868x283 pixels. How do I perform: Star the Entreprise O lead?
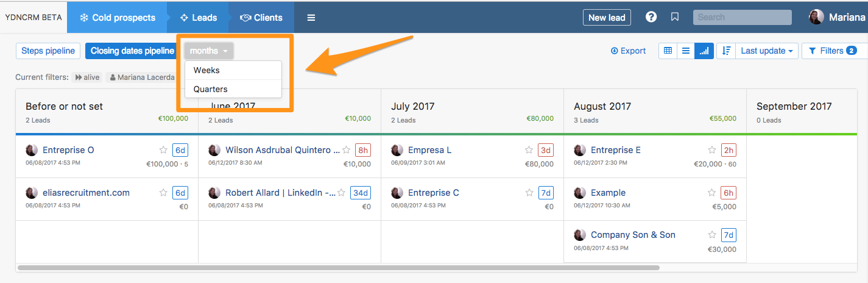click(163, 150)
